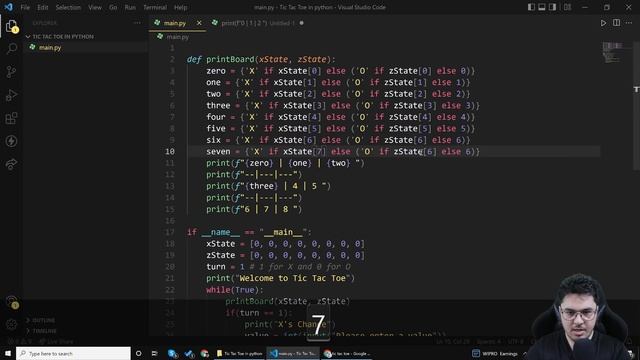
Task: Click 'while(True):' on line 22
Action: [x=235, y=290]
